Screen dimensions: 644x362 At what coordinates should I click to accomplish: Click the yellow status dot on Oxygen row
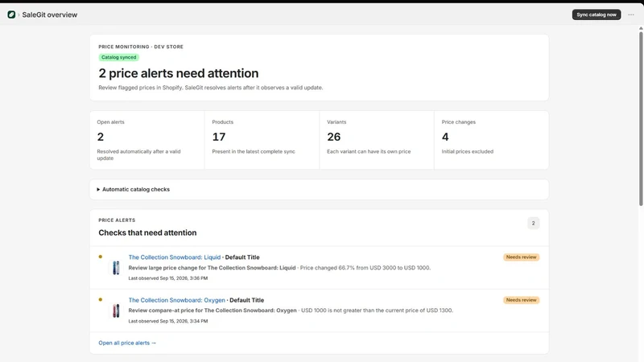100,299
